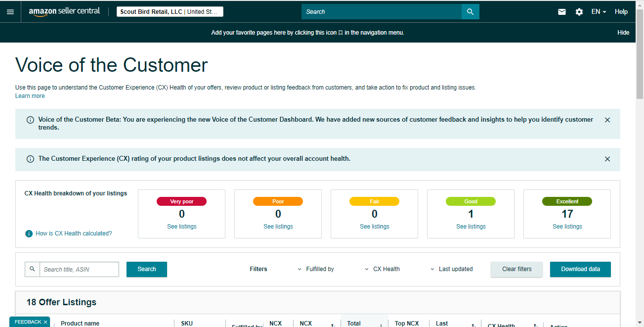
Task: Open the hamburger navigation menu
Action: pyautogui.click(x=10, y=12)
